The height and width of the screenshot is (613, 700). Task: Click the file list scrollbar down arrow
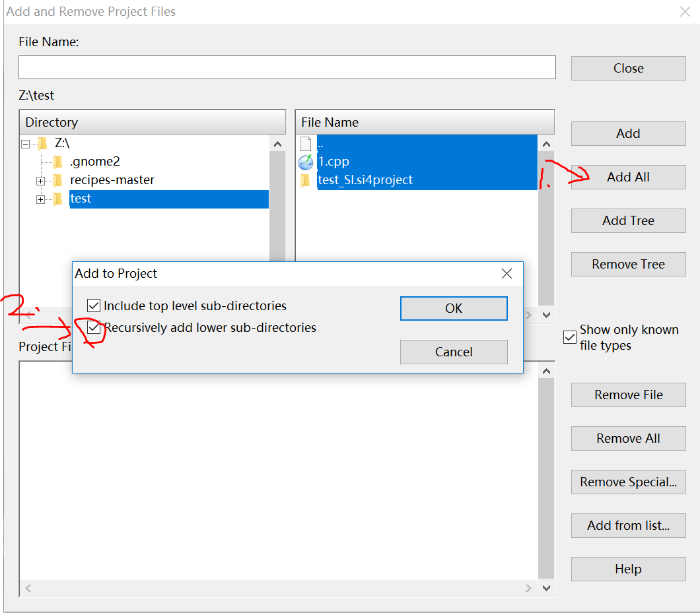click(x=547, y=315)
